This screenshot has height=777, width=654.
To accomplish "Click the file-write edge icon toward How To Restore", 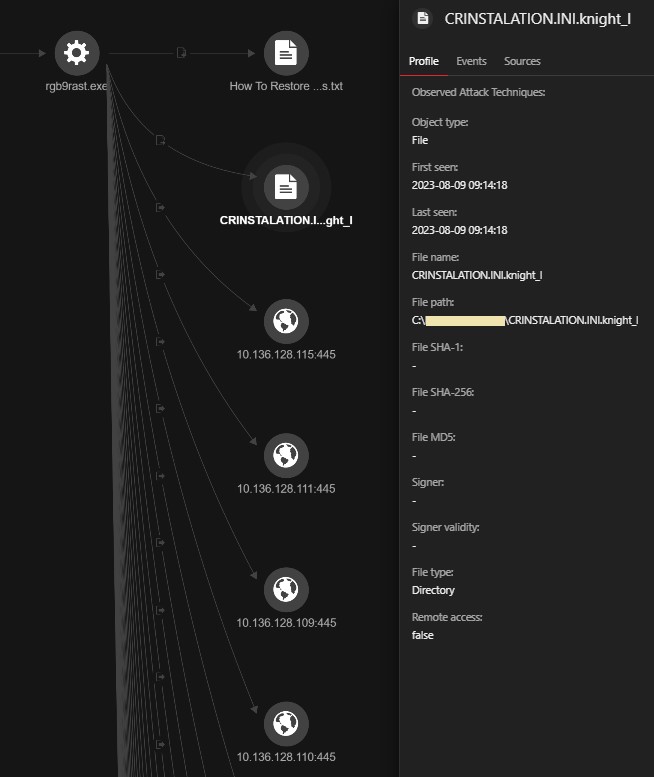I will tap(181, 52).
